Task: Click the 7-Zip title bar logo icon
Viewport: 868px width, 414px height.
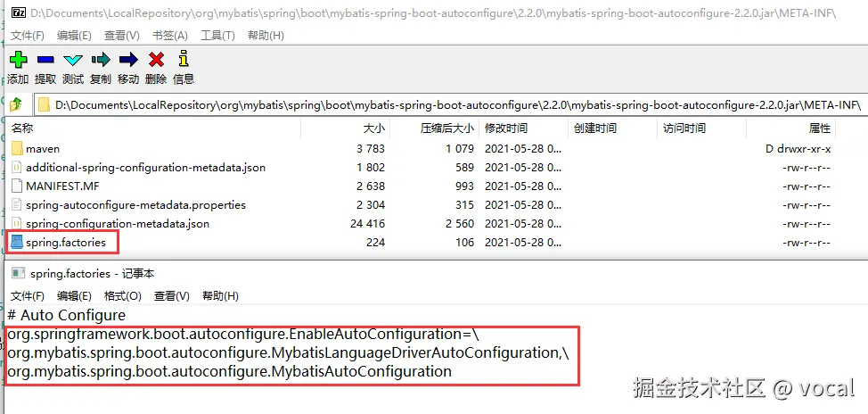Action: coord(19,12)
